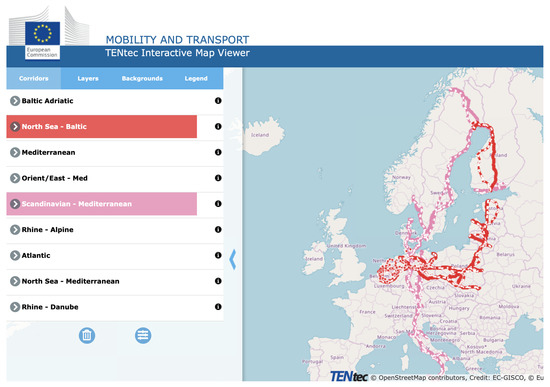Open info for Baltic Adriatic corridor
The width and height of the screenshot is (550, 387).
click(x=218, y=101)
